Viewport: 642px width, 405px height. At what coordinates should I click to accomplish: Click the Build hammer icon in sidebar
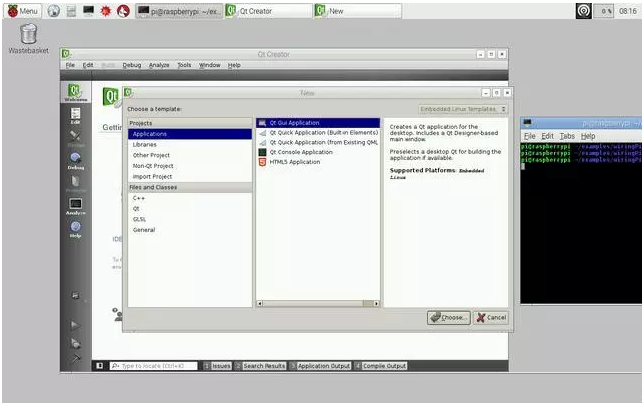pyautogui.click(x=75, y=359)
